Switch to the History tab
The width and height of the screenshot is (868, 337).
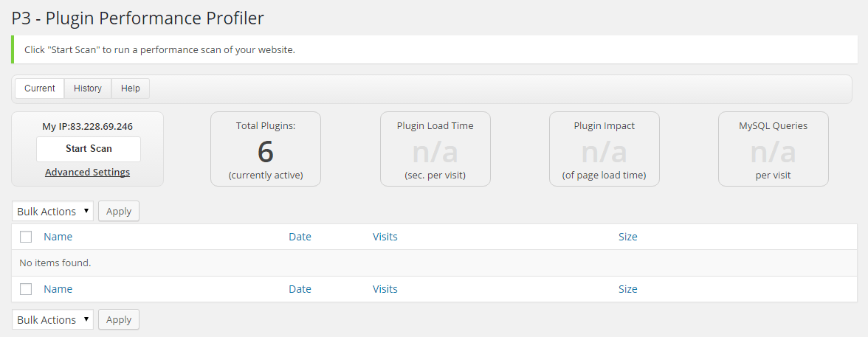87,88
